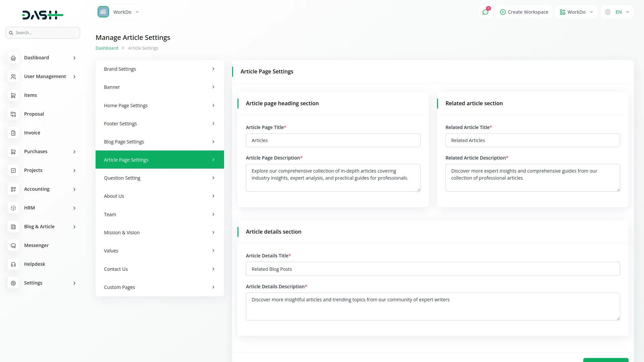Image resolution: width=644 pixels, height=362 pixels.
Task: Click the Dashboard breadcrumb link
Action: coord(107,48)
